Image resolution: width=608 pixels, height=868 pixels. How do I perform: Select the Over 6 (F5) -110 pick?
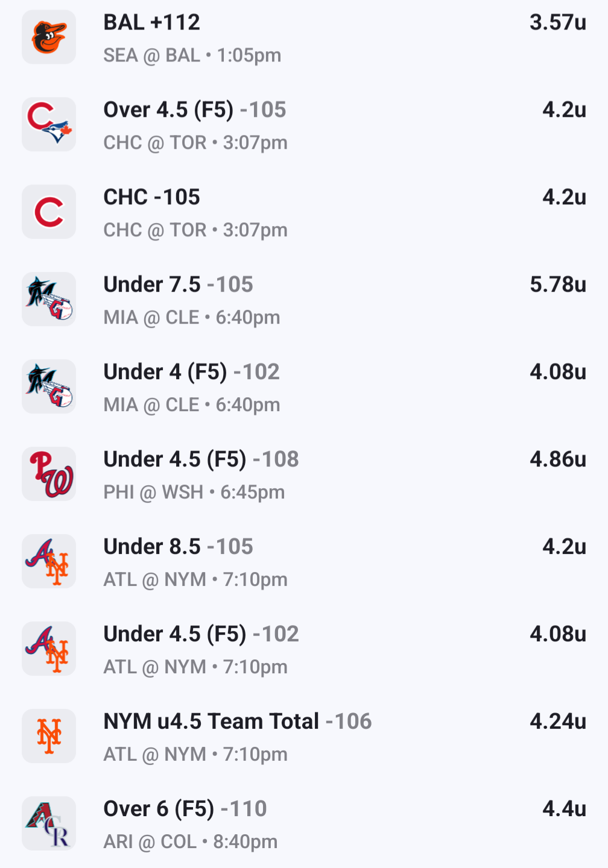point(185,810)
